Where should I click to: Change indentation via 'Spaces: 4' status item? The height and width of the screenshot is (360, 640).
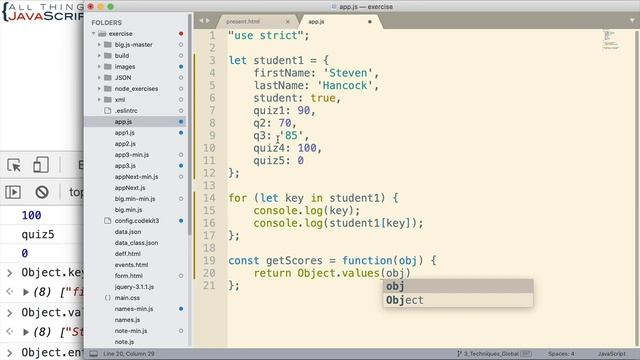click(x=561, y=354)
